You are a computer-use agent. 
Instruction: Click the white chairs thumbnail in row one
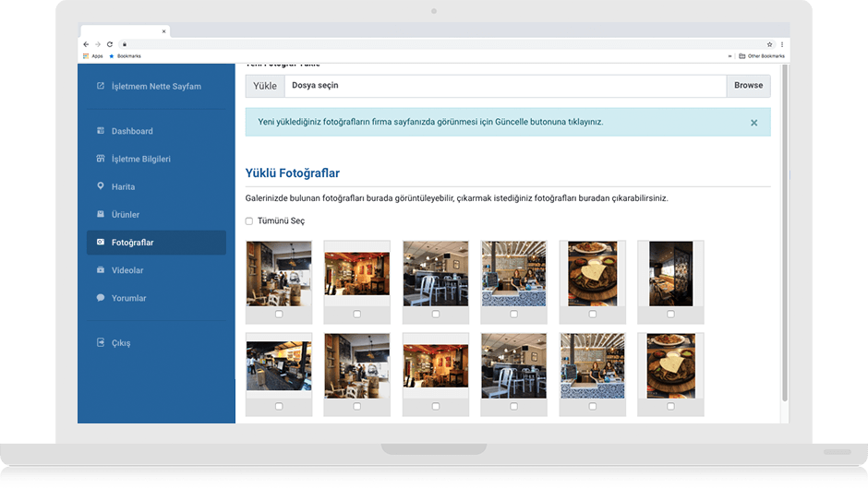click(x=436, y=273)
